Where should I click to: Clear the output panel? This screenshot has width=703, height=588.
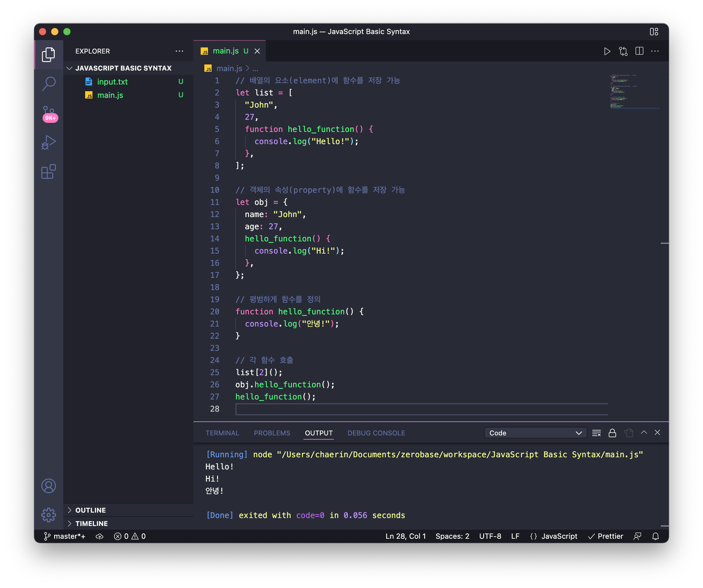point(596,433)
